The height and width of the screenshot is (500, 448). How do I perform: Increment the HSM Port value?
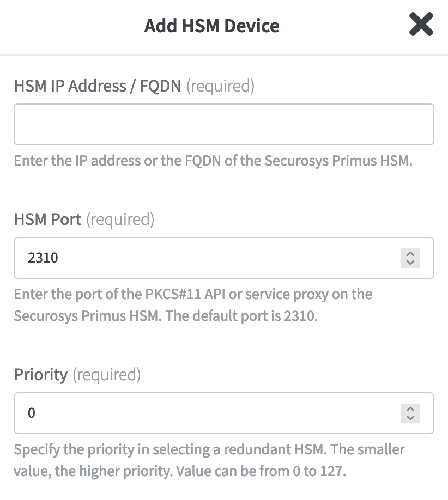tap(410, 254)
